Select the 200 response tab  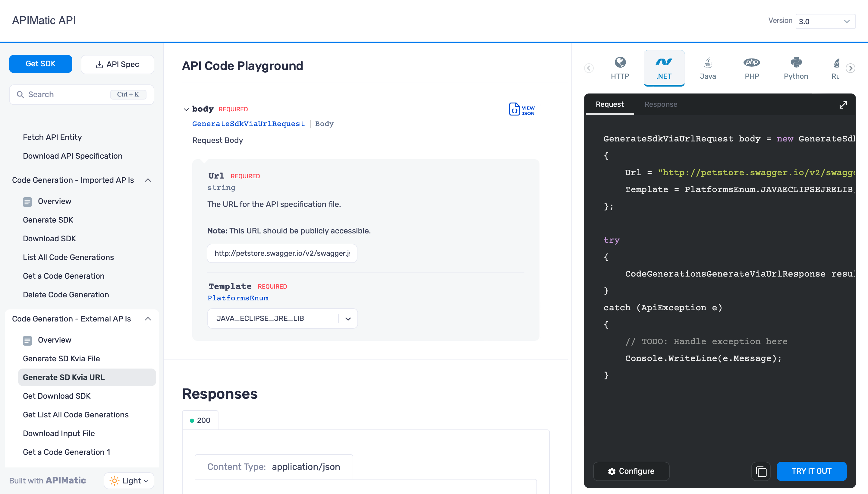200,420
